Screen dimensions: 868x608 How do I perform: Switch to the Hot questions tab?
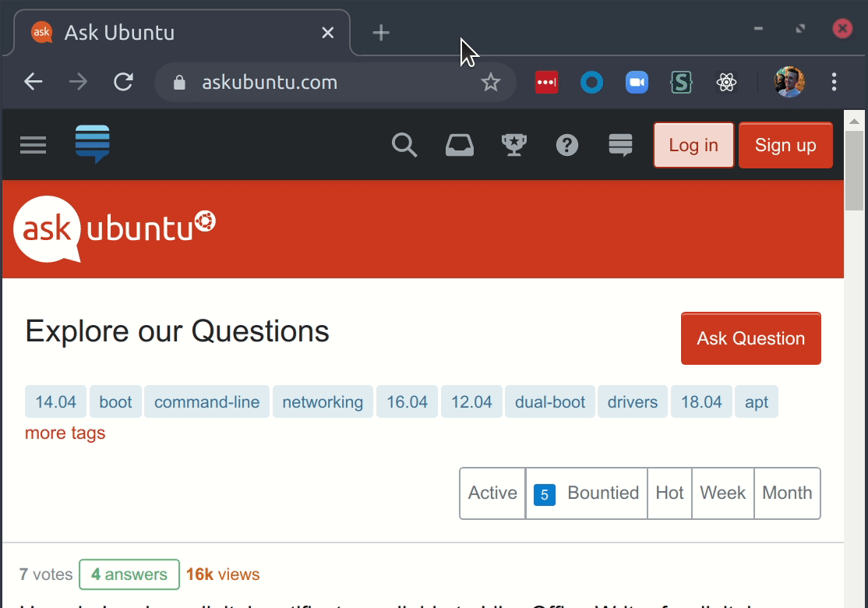pyautogui.click(x=670, y=493)
